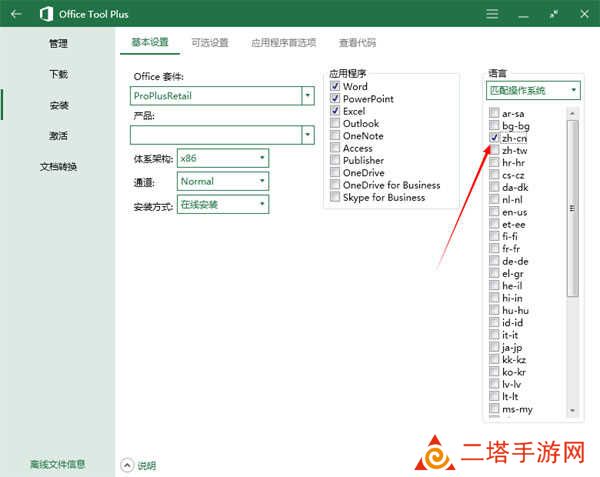This screenshot has height=477, width=600.
Task: Switch to the 查看代码 tab
Action: click(357, 42)
